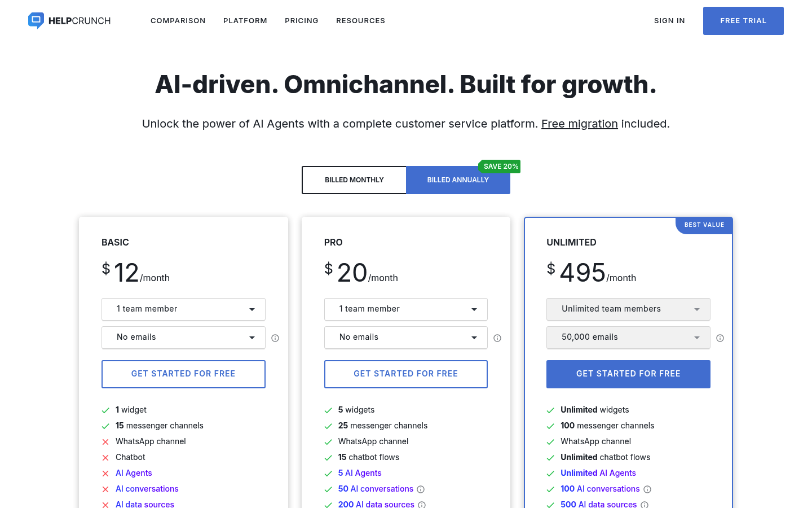Click "15 chatbot flows" text
Screen dimensions: 812x508
(x=369, y=457)
